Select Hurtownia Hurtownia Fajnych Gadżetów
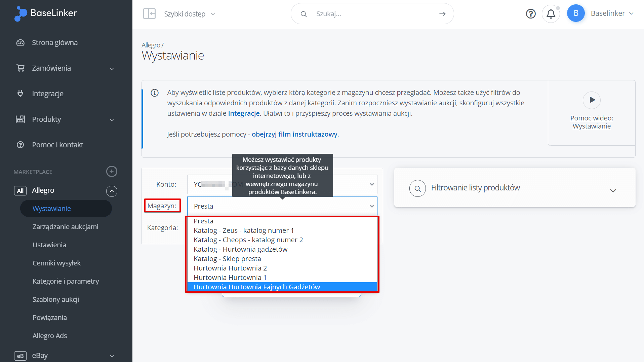This screenshot has width=644, height=362. click(x=282, y=287)
